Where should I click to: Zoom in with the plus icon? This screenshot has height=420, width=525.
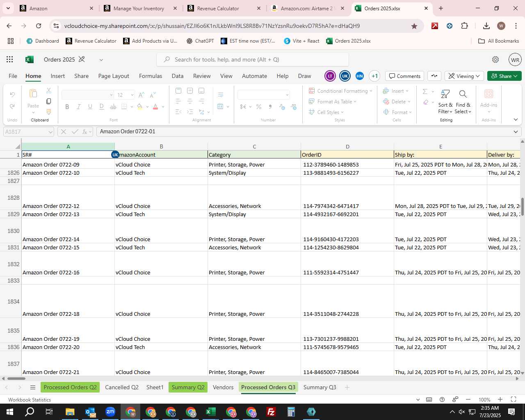500,399
